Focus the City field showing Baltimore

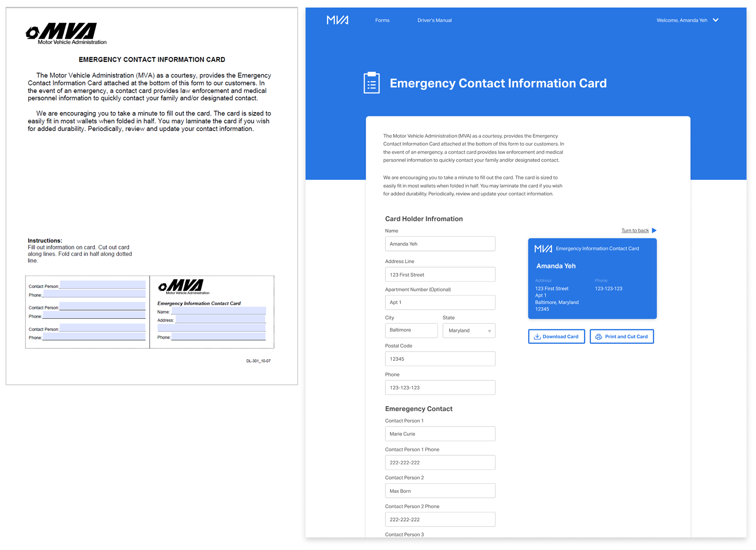pyautogui.click(x=411, y=330)
